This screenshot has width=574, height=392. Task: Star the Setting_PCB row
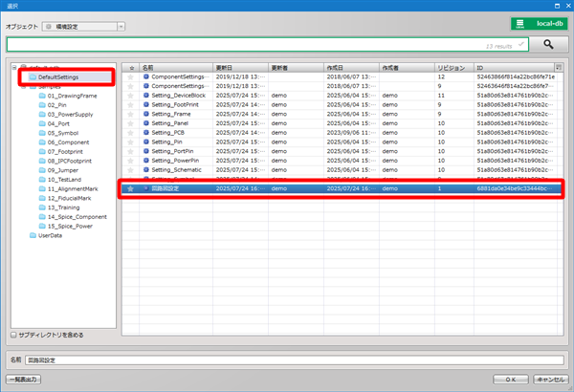tap(131, 132)
